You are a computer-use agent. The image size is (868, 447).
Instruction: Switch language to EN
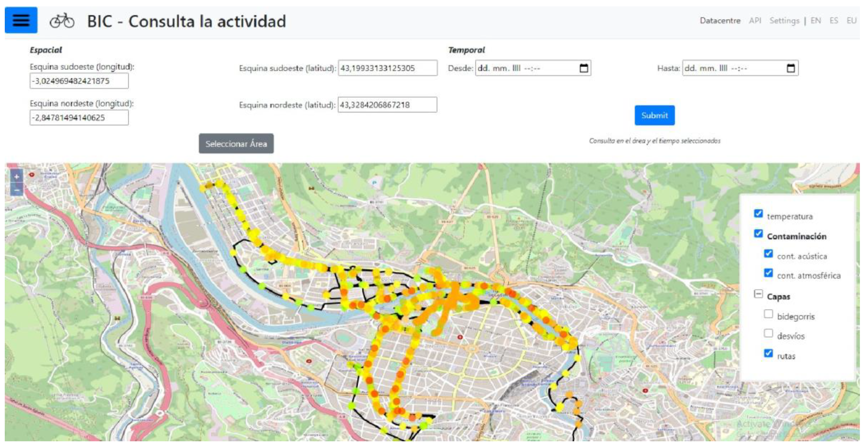tap(816, 21)
